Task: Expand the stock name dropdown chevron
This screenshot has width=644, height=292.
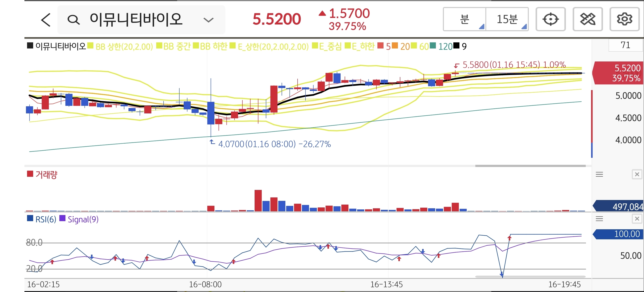Action: (x=208, y=20)
